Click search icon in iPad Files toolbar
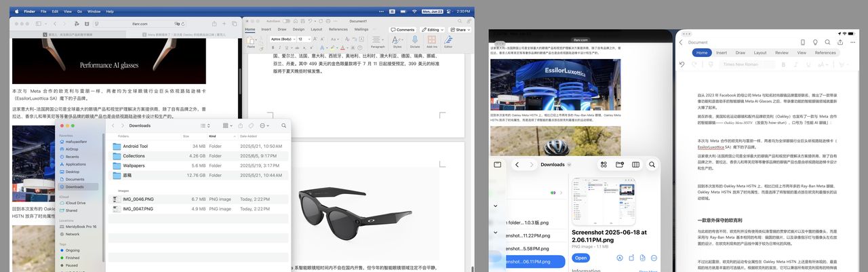 click(652, 164)
